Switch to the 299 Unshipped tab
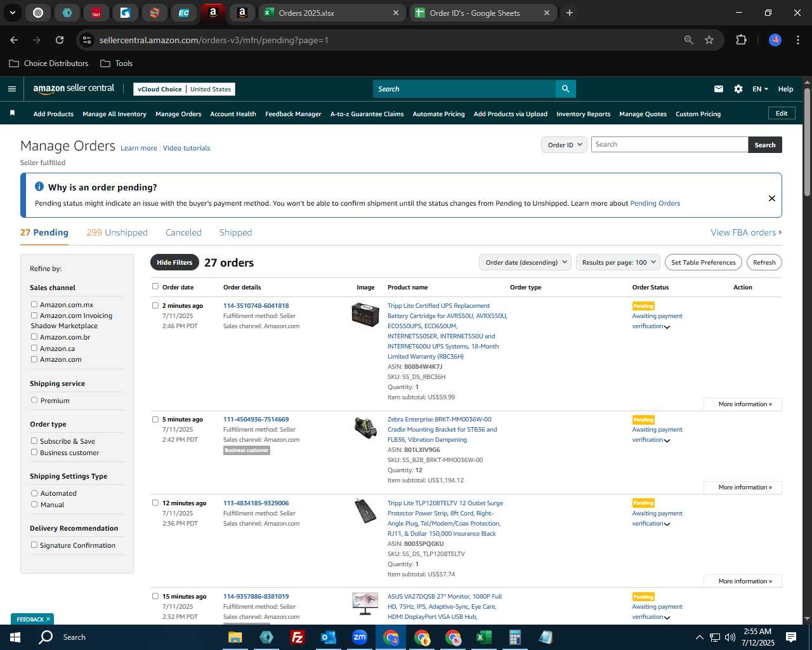This screenshot has width=812, height=650. (x=117, y=232)
